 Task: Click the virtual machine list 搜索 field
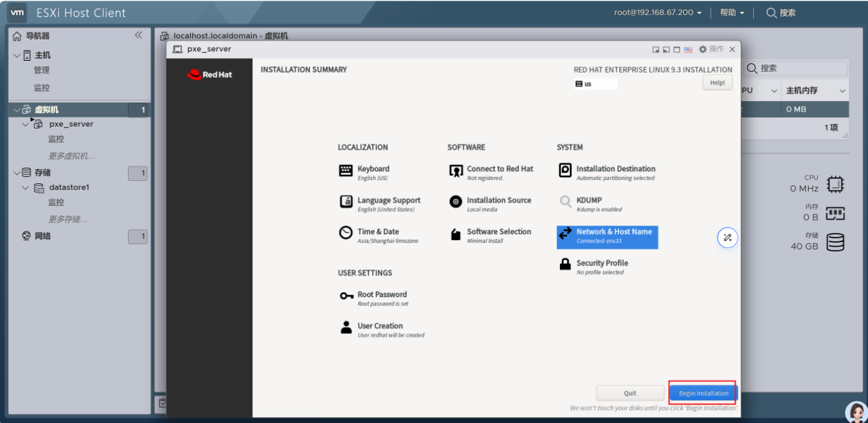(x=794, y=68)
